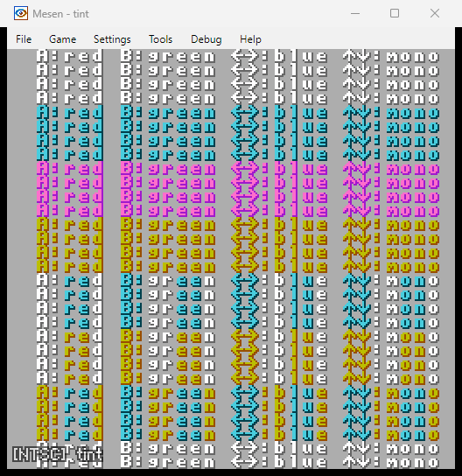Open the Game menu
Screen dimensions: 462x476
pos(62,39)
